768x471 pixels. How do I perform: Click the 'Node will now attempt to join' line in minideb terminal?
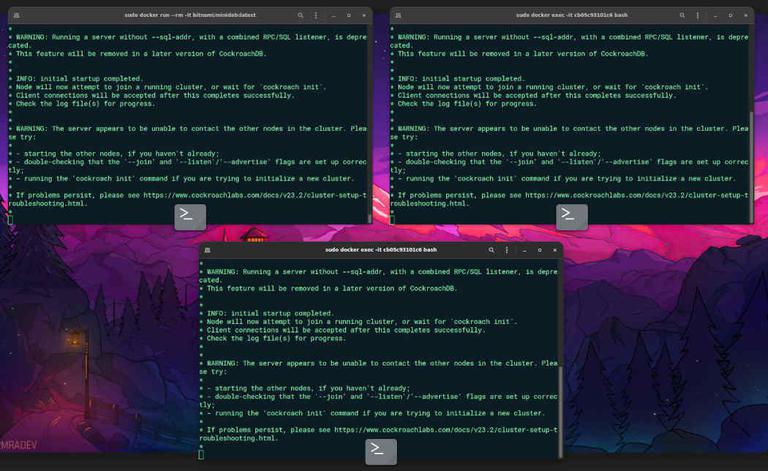[x=171, y=87]
